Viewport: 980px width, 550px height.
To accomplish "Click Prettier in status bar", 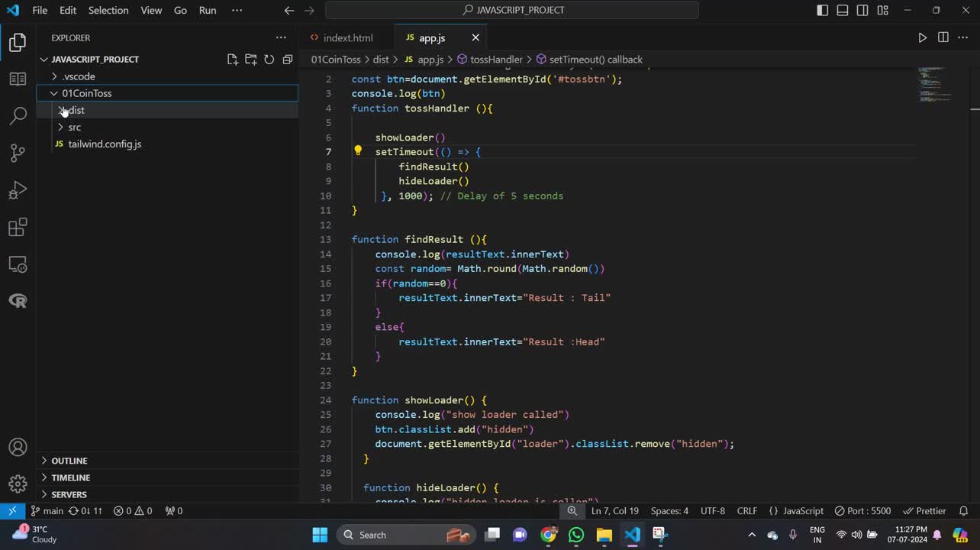I will [924, 511].
